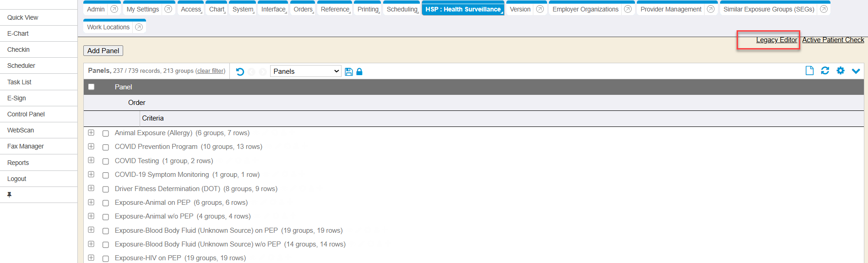This screenshot has width=868, height=263.
Task: Check the Animal Exposure (Allergy) checkbox
Action: point(106,133)
